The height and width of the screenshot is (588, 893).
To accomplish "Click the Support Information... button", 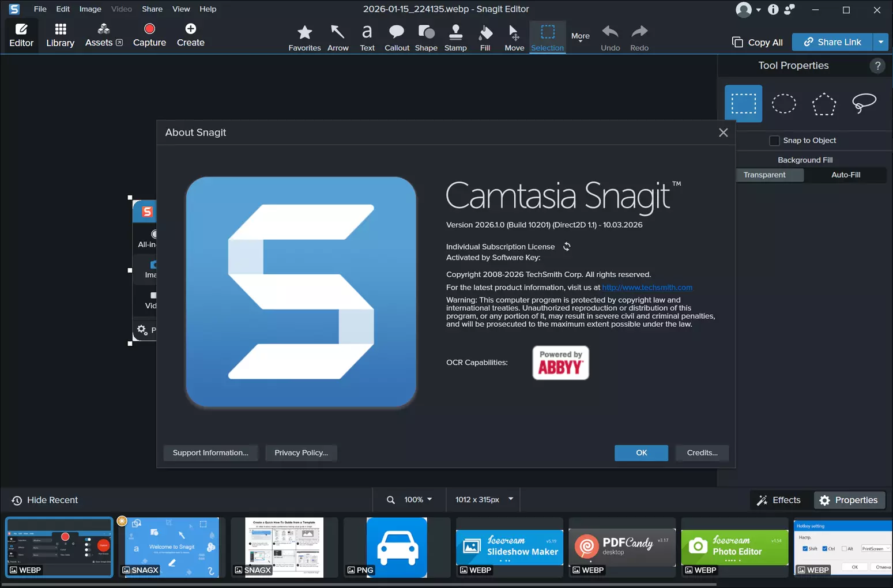I will 210,453.
